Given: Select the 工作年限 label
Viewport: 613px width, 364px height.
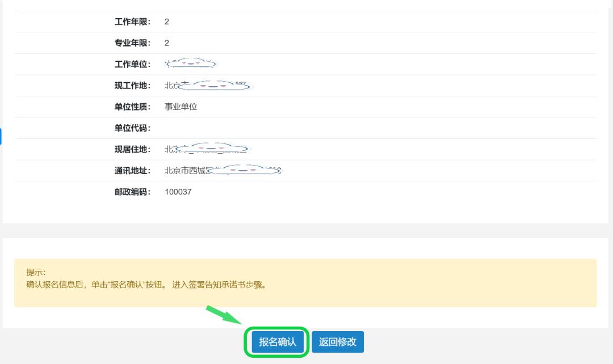Looking at the screenshot, I should pos(133,22).
